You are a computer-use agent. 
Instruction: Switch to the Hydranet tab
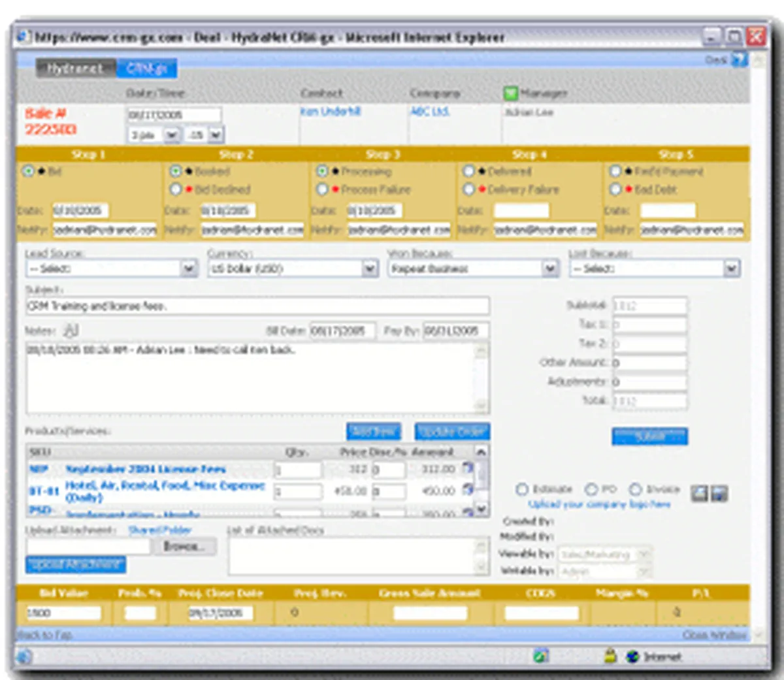pyautogui.click(x=75, y=68)
